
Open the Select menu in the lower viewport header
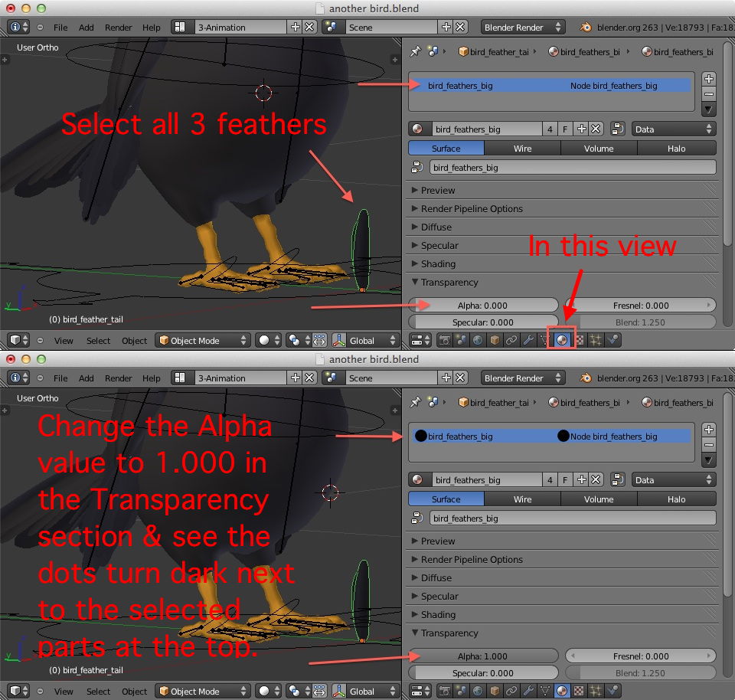point(98,692)
